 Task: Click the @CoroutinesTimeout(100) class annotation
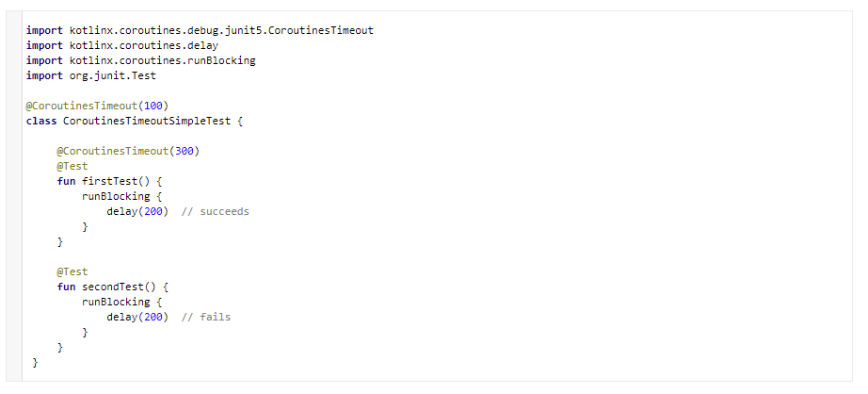click(97, 106)
